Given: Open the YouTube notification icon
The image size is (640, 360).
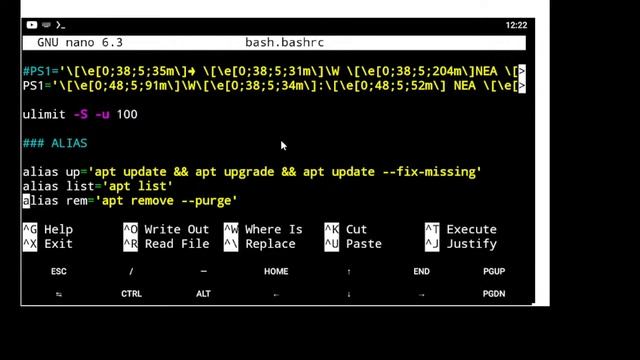Looking at the screenshot, I should tap(32, 25).
